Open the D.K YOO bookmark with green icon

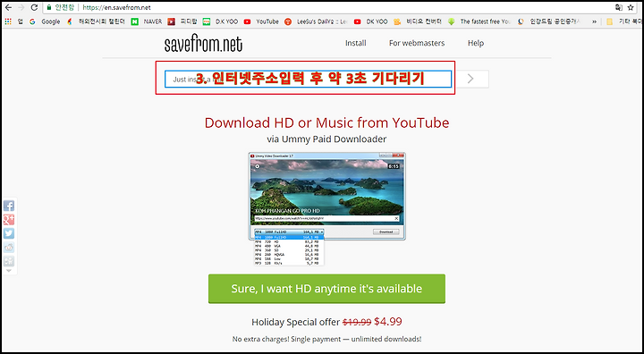(x=221, y=21)
